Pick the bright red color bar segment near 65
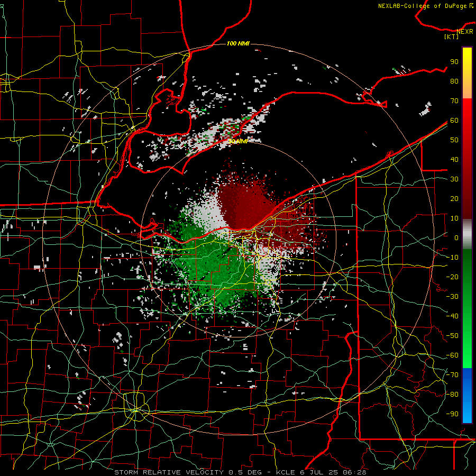Image resolution: width=476 pixels, height=476 pixels. click(467, 110)
